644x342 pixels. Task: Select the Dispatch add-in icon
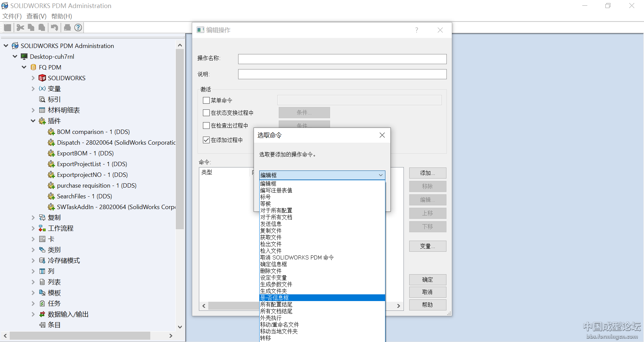click(x=51, y=143)
